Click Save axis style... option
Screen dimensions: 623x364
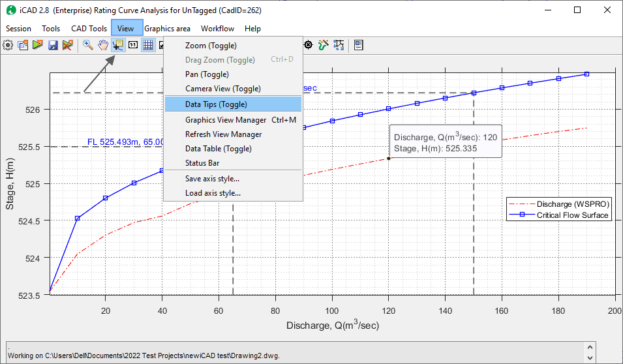click(212, 179)
